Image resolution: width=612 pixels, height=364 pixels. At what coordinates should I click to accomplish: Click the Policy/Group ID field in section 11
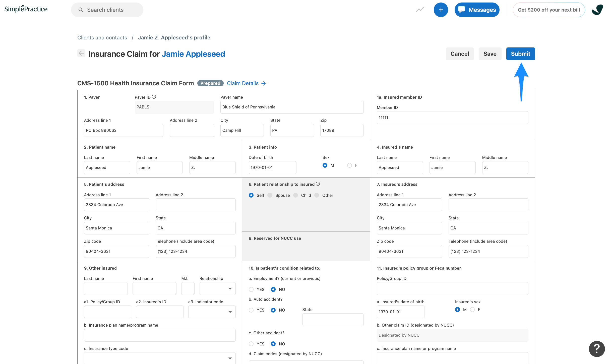pos(452,288)
